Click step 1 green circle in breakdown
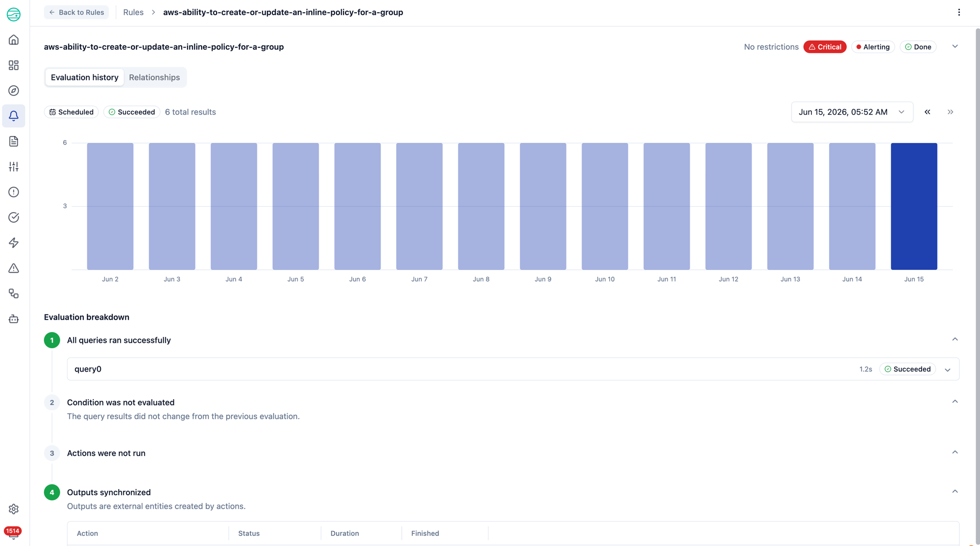This screenshot has height=546, width=980. pyautogui.click(x=52, y=340)
